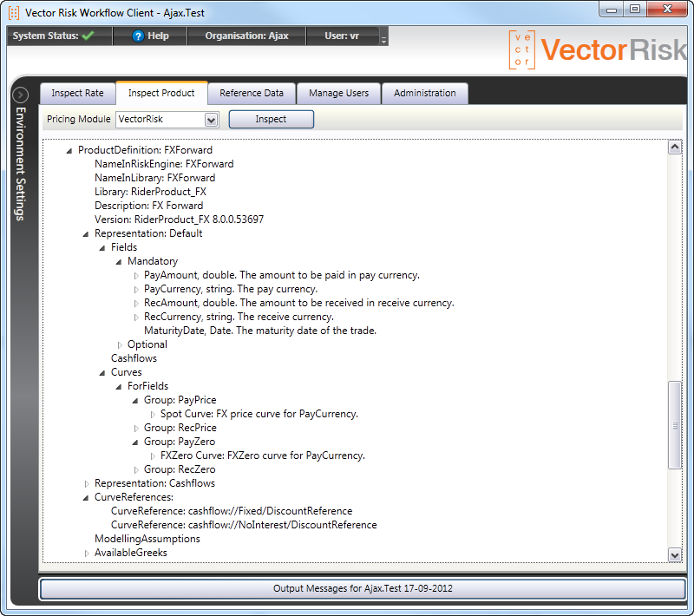
Task: Collapse the Group: PayZero node
Action: (135, 442)
